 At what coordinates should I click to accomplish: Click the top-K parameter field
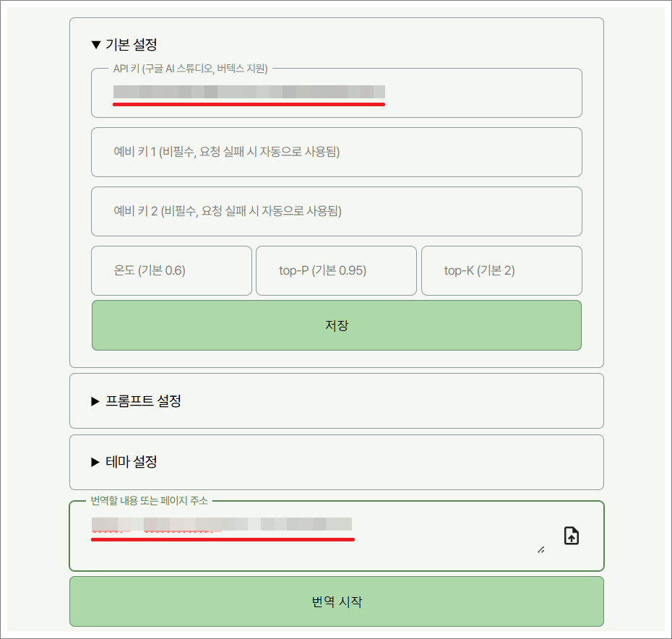coord(501,270)
